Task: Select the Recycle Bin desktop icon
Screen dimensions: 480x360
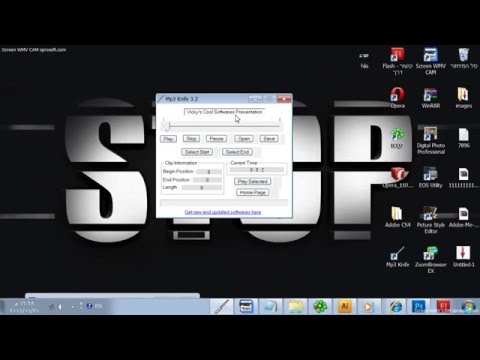Action: click(464, 58)
